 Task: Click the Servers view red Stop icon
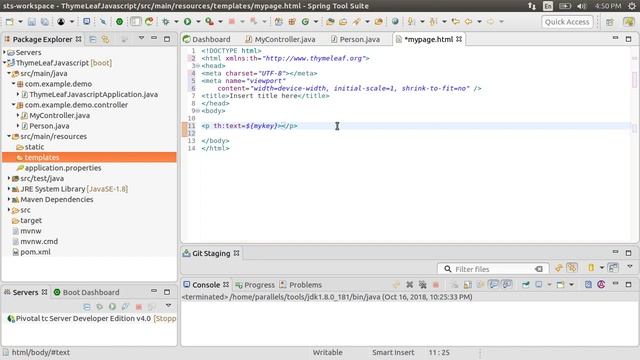139,307
